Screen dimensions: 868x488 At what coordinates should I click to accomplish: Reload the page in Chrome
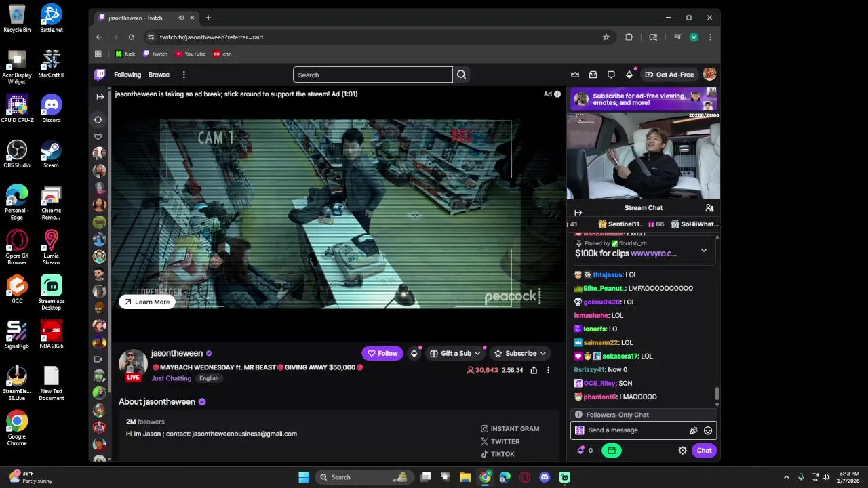[132, 37]
